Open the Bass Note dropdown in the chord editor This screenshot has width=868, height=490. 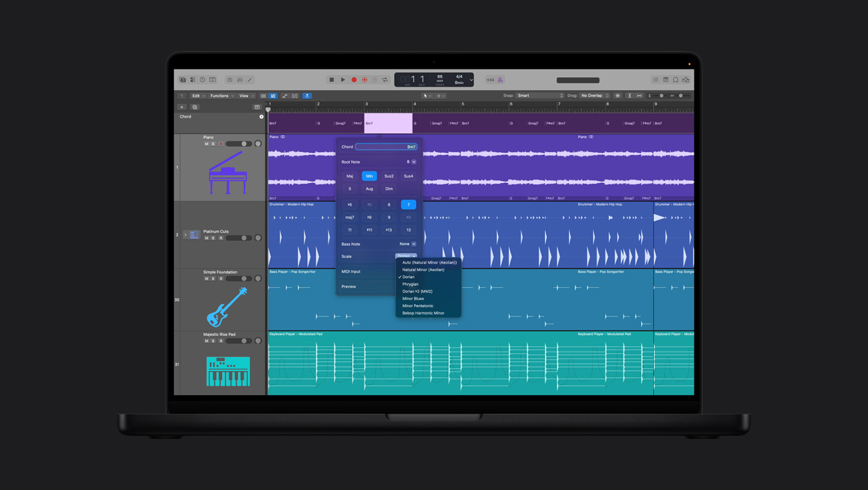click(x=408, y=244)
